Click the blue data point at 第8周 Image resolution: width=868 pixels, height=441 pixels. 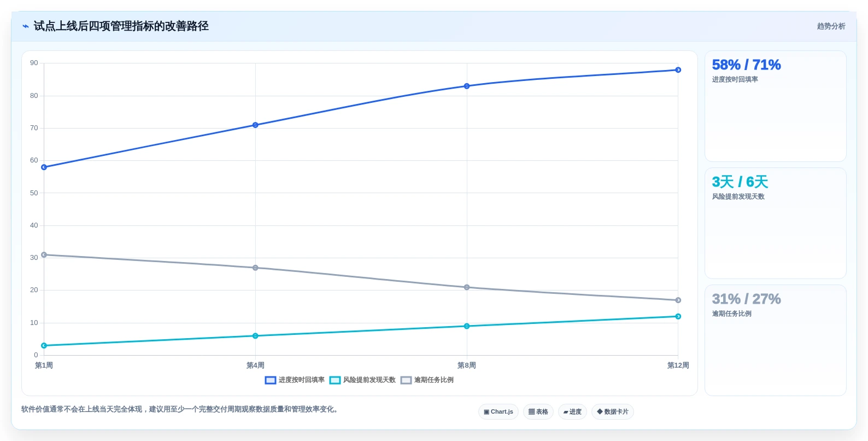[467, 86]
